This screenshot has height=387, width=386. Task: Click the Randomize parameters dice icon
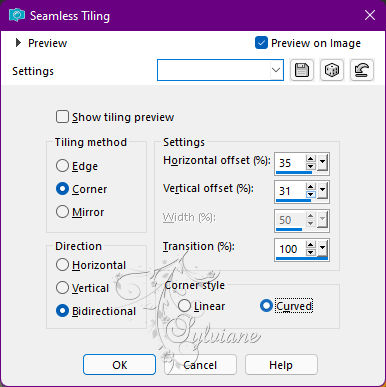click(x=332, y=70)
